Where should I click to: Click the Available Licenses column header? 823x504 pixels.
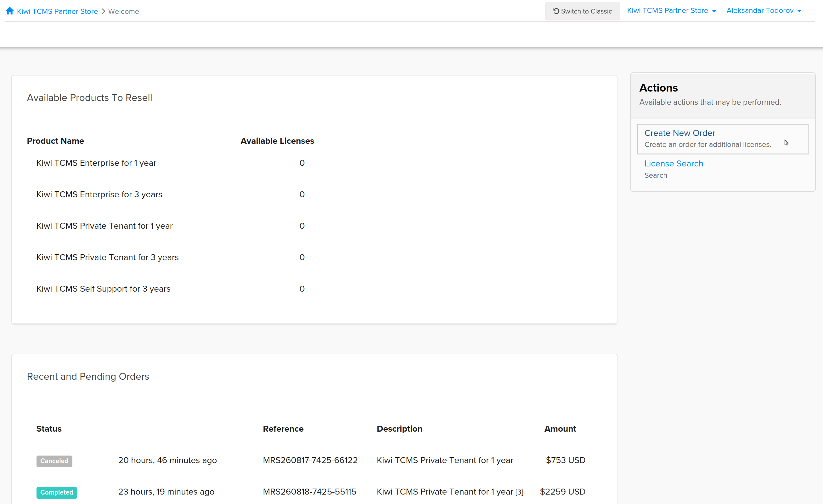click(x=277, y=141)
